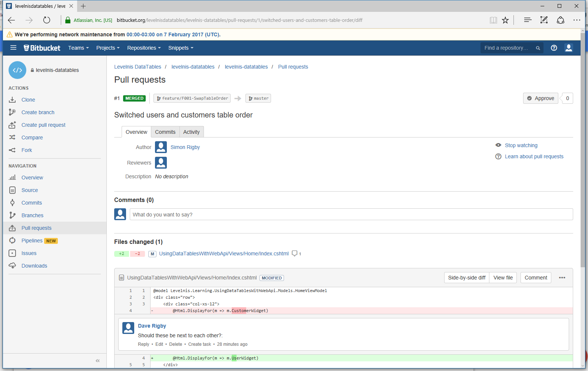Open Edge web note icon
588x371 pixels.
(x=544, y=20)
